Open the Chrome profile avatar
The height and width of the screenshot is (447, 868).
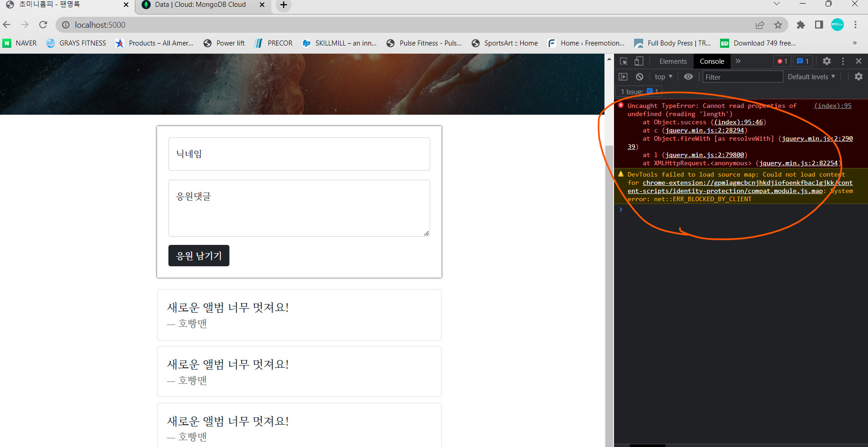838,25
